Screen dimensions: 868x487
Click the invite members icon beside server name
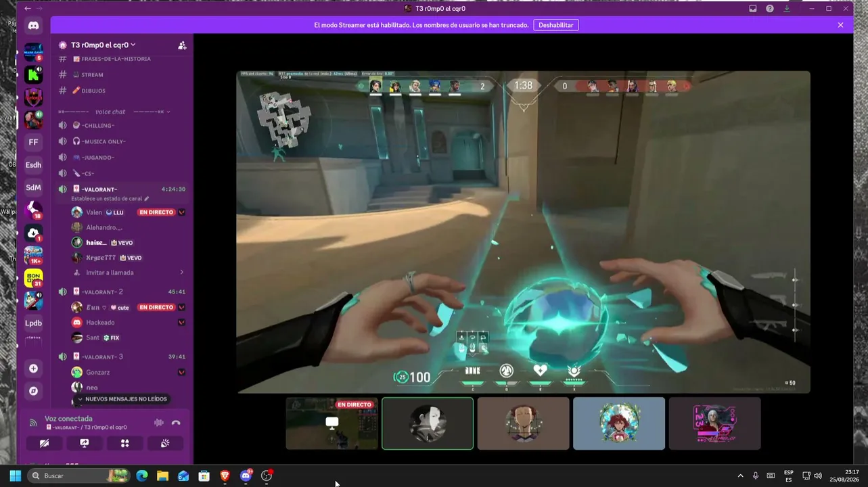pos(182,45)
